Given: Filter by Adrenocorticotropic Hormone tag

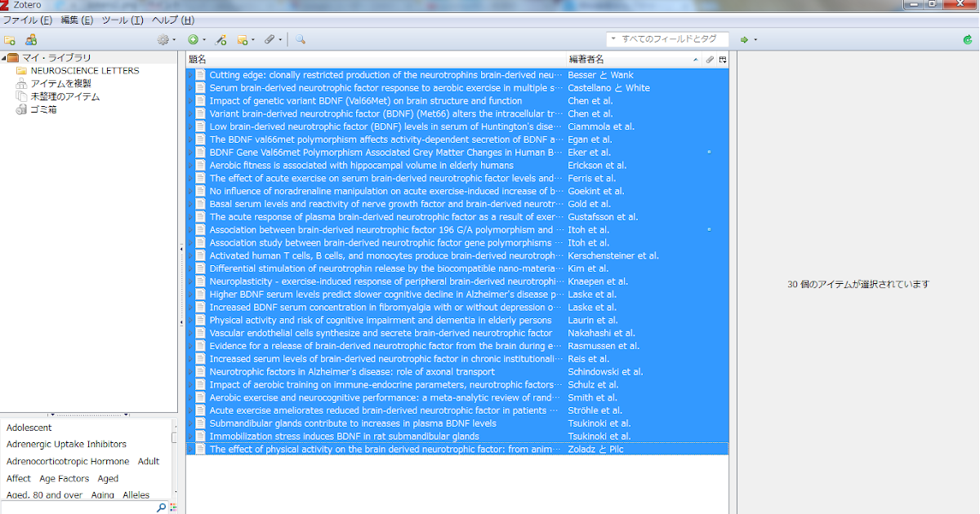Looking at the screenshot, I should click(68, 462).
